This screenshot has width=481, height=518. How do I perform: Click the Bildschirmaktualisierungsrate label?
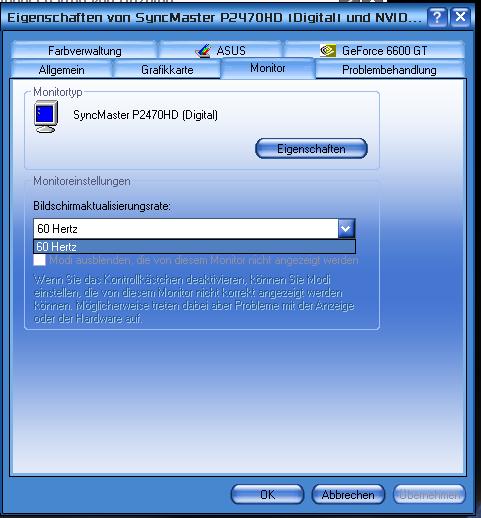point(102,206)
